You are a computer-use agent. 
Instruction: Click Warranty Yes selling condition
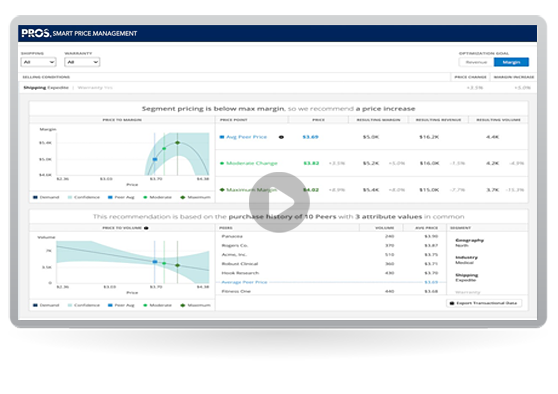95,88
